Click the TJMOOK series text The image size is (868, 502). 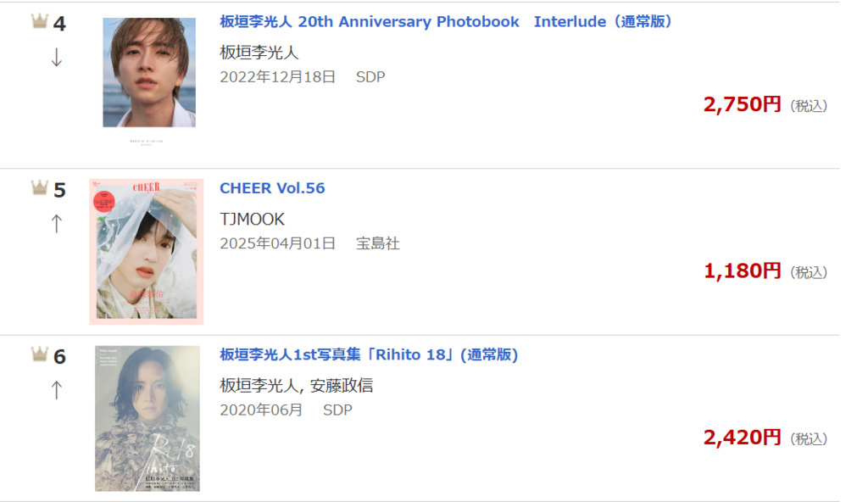(252, 220)
